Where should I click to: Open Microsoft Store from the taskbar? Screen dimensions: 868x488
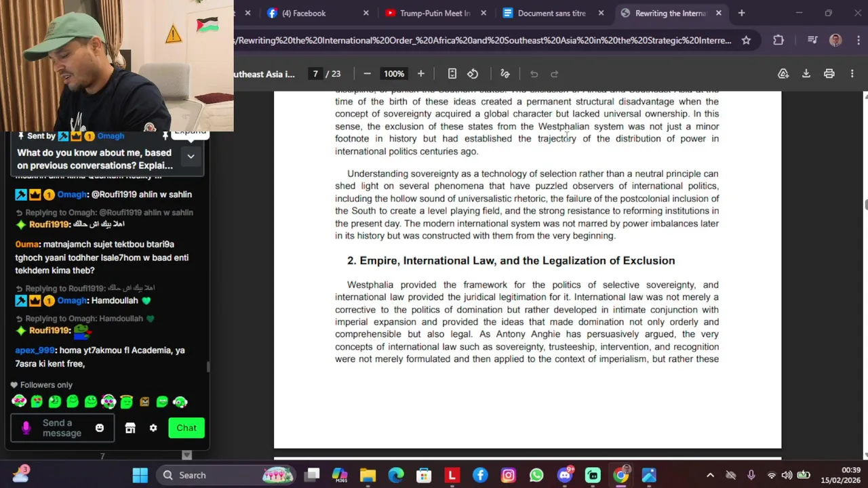[424, 475]
